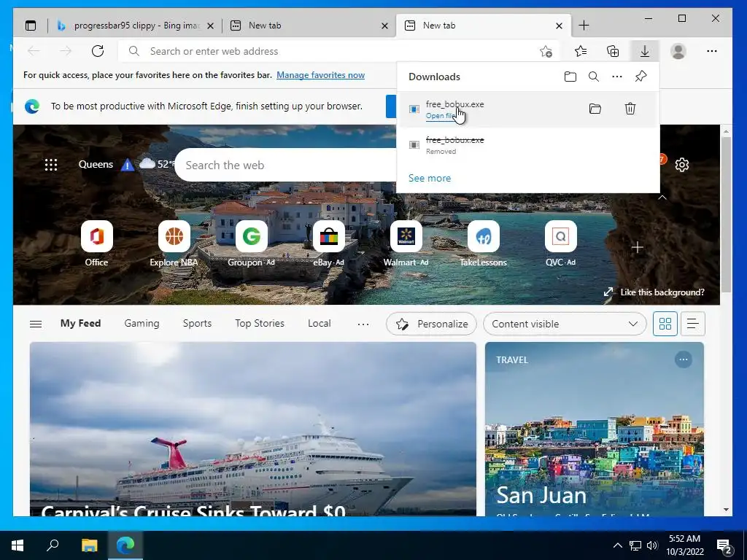
Task: Click See more in Downloads
Action: [429, 178]
